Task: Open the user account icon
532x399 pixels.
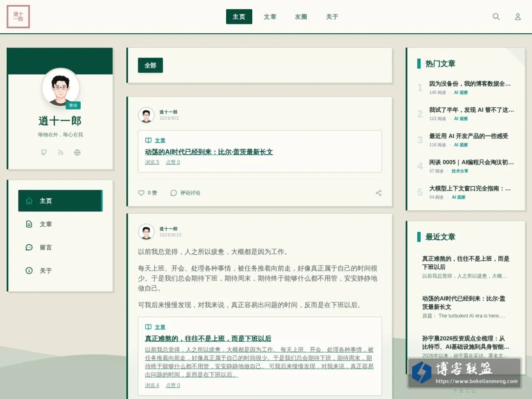Action: tap(517, 16)
